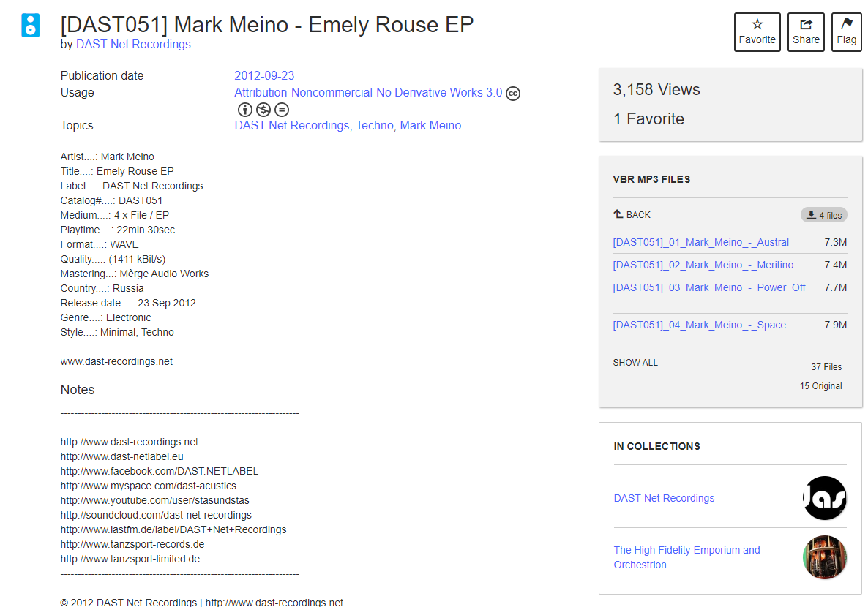Screen dimensions: 868x607
Task: Click the Playtime 22min 30sec line
Action: tap(117, 230)
